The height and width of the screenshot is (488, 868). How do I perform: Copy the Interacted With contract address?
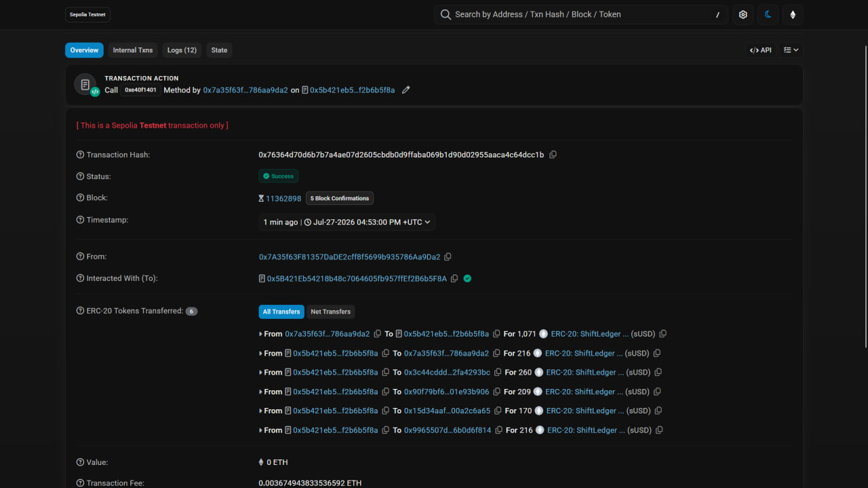454,278
